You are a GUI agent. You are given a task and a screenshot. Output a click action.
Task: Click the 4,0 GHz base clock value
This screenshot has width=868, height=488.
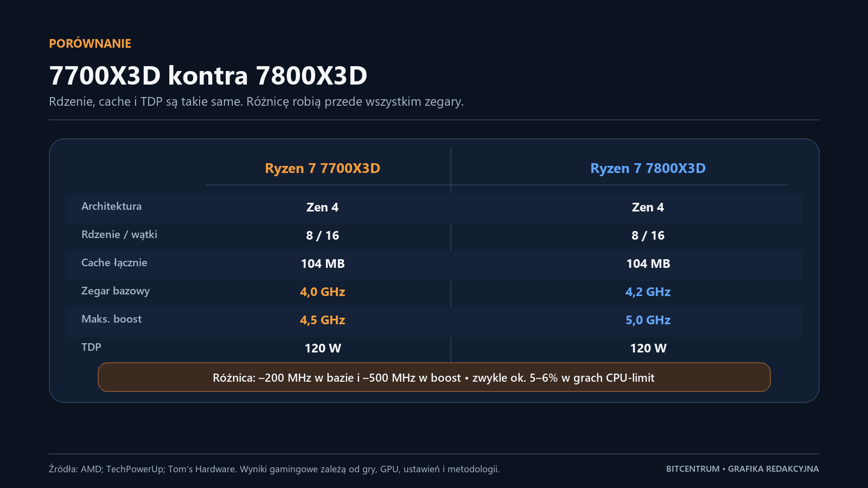323,292
